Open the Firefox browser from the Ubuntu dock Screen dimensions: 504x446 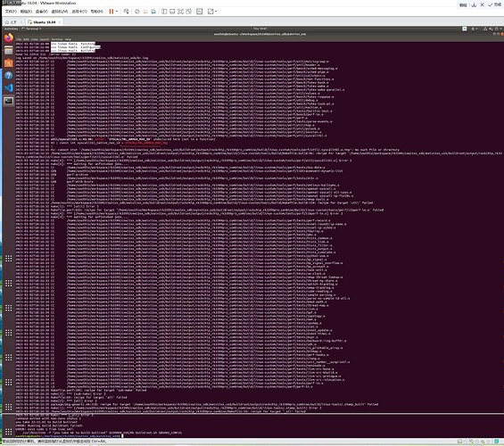point(9,38)
